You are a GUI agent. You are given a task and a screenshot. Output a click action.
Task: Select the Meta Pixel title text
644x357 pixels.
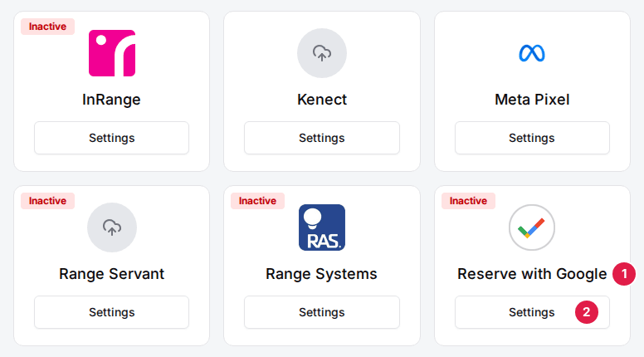point(532,100)
